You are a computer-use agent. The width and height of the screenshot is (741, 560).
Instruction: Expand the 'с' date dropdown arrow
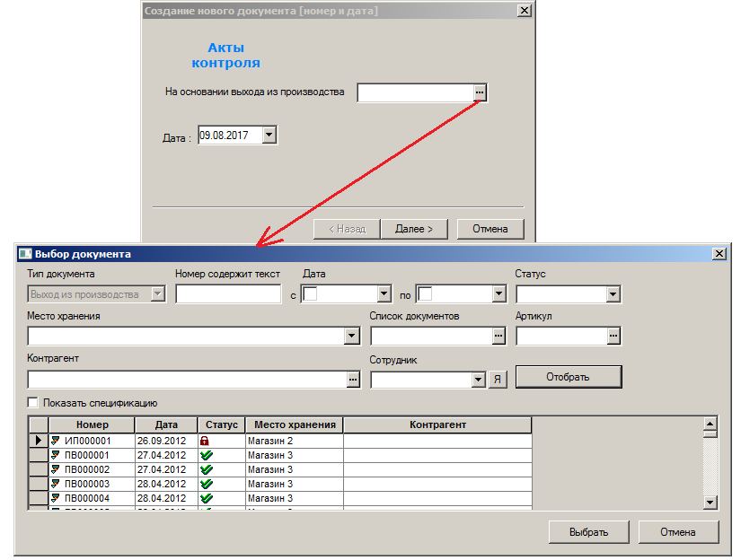384,294
